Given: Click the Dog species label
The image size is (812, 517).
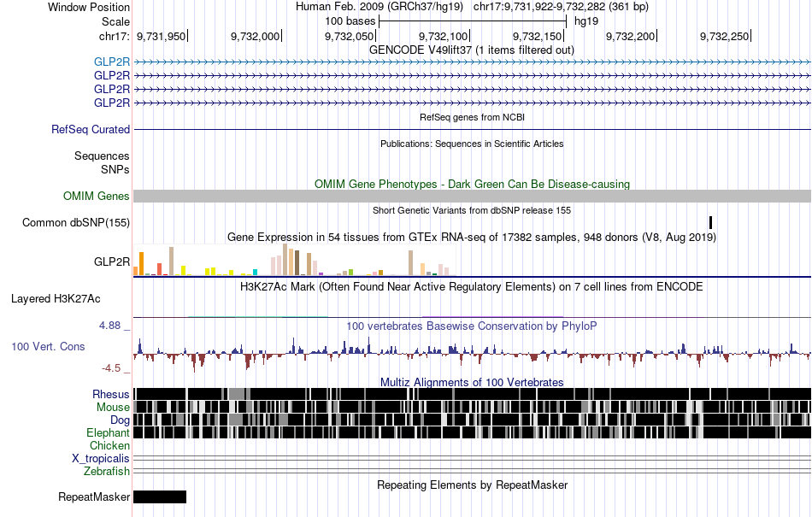Looking at the screenshot, I should (120, 420).
